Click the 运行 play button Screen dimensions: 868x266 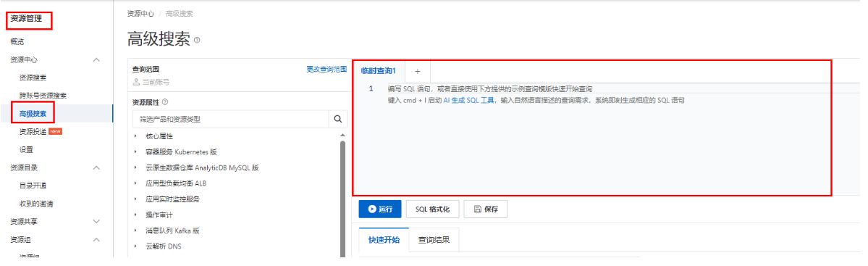(380, 209)
